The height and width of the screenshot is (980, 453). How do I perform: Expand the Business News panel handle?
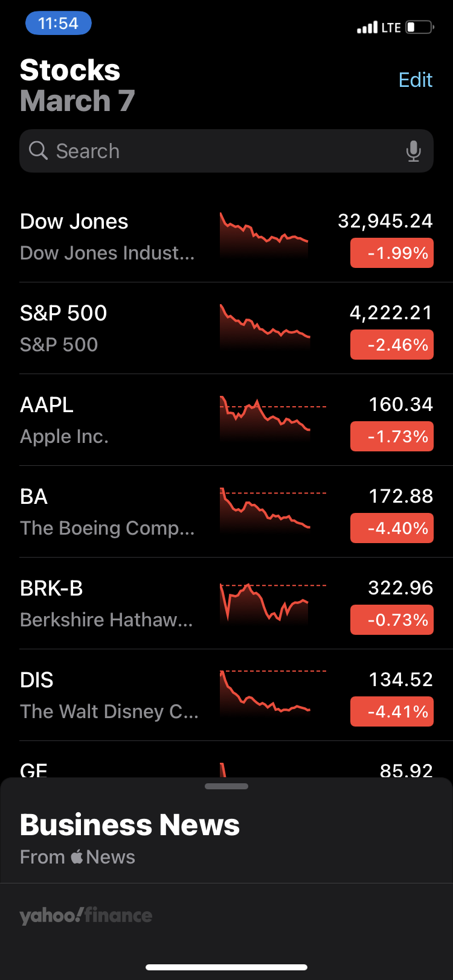coord(226,786)
